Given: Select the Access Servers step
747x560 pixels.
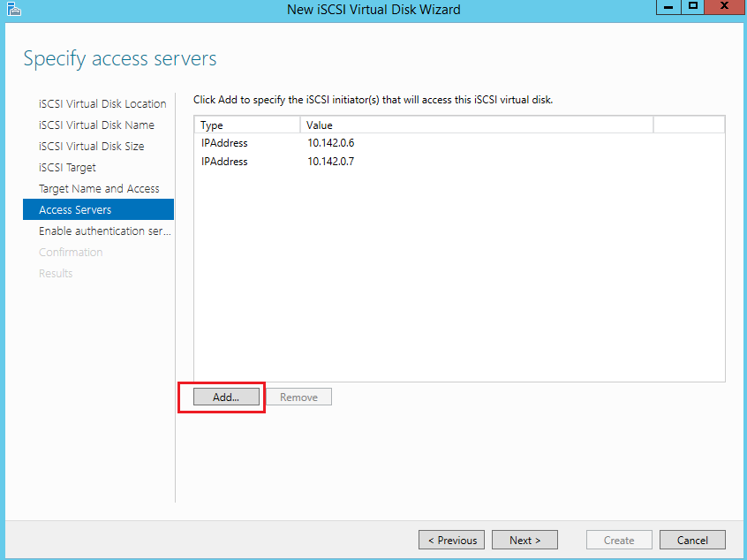Looking at the screenshot, I should coord(75,210).
